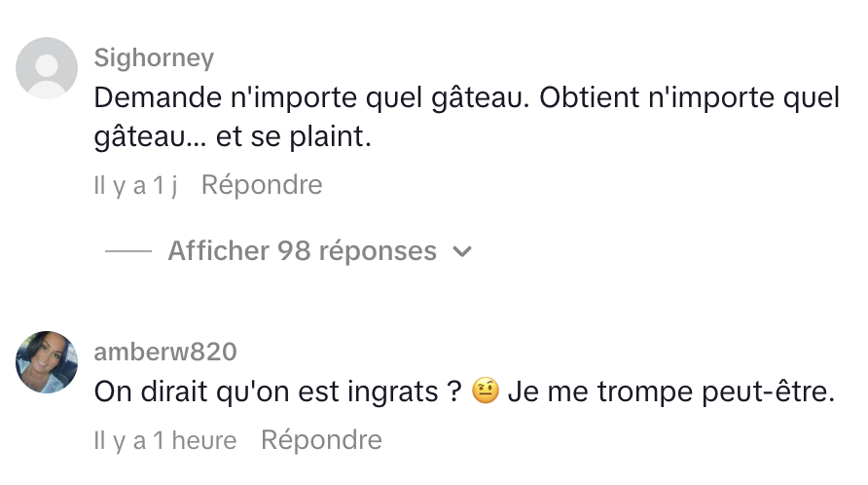Visit the Sighorney username profile link
The height and width of the screenshot is (485, 868).
coord(154,57)
